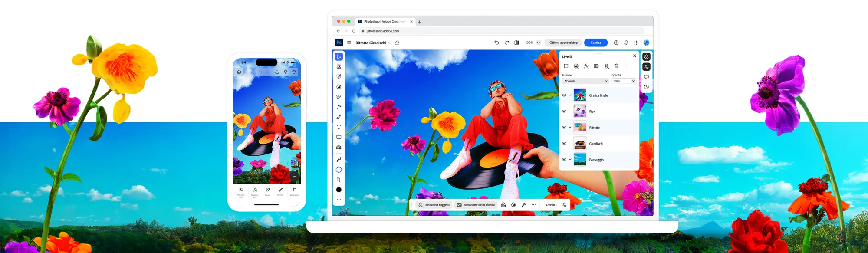Select the Type tool in left toolbar
Image resolution: width=868 pixels, height=253 pixels.
[339, 127]
